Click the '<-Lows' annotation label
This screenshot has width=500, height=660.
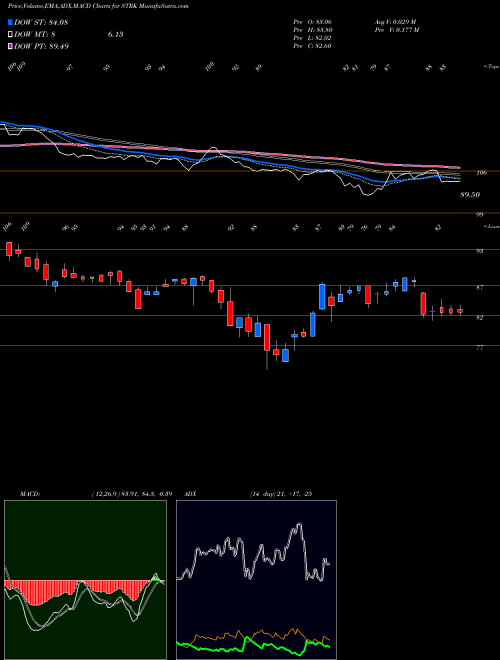[x=491, y=226]
